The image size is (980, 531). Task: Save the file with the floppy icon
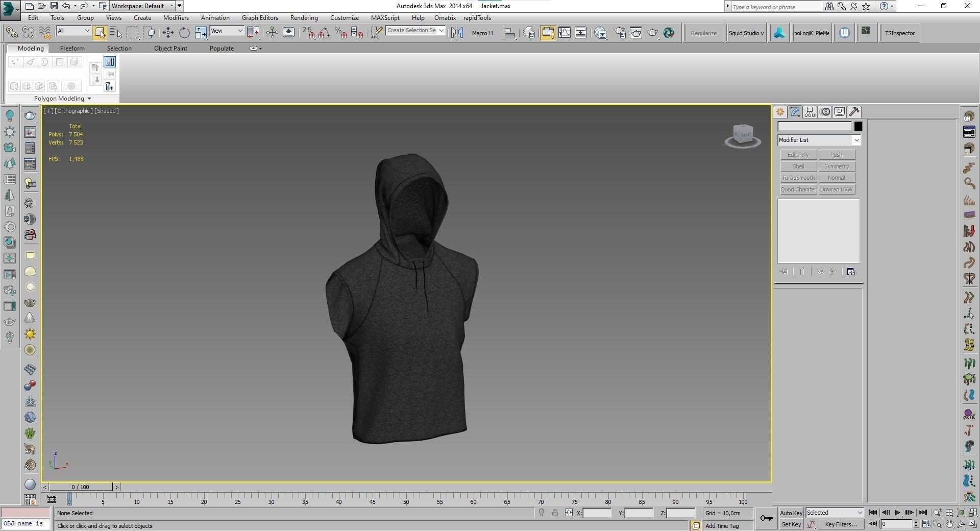(x=54, y=6)
